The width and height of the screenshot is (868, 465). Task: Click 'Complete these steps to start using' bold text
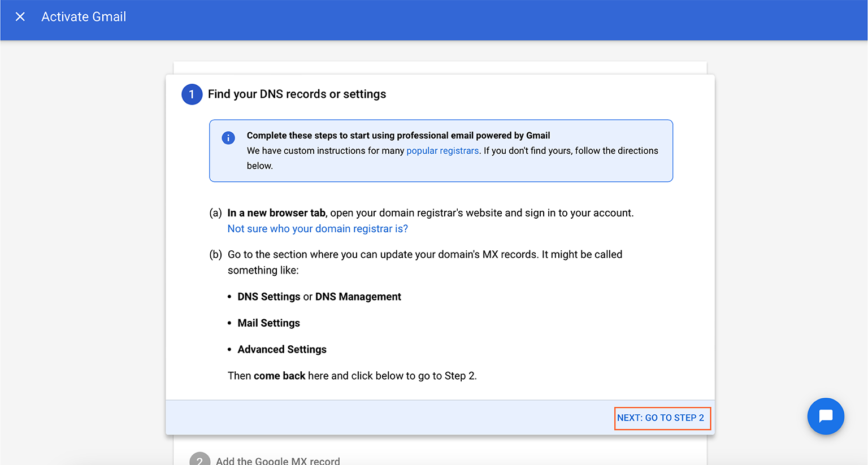pos(398,136)
